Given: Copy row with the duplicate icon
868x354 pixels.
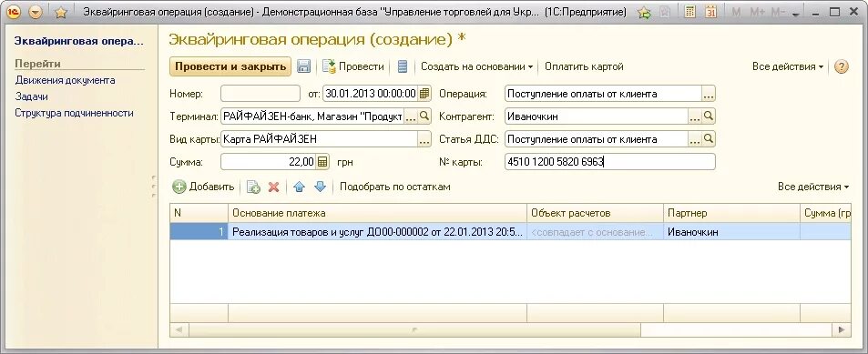Looking at the screenshot, I should [x=253, y=187].
